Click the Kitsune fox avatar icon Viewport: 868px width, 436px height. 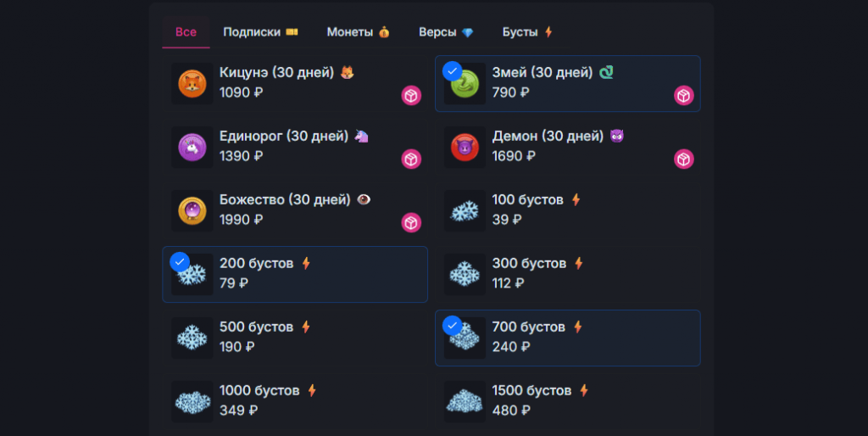click(x=192, y=84)
